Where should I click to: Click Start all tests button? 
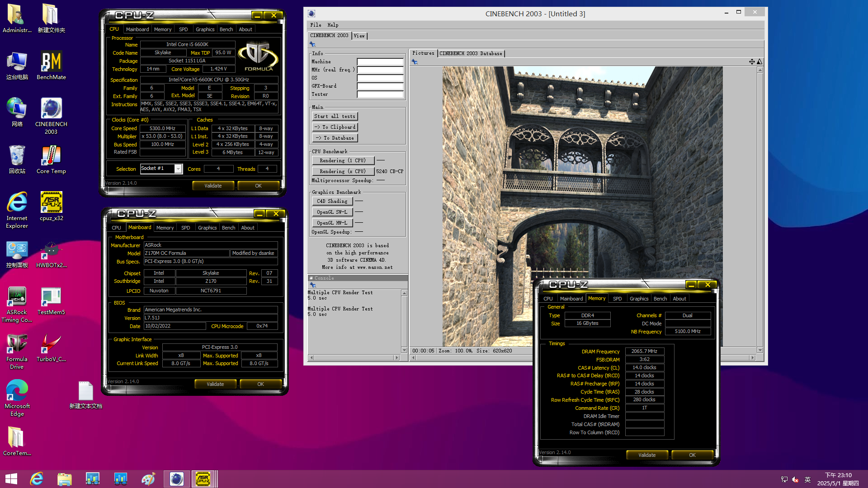(x=335, y=116)
